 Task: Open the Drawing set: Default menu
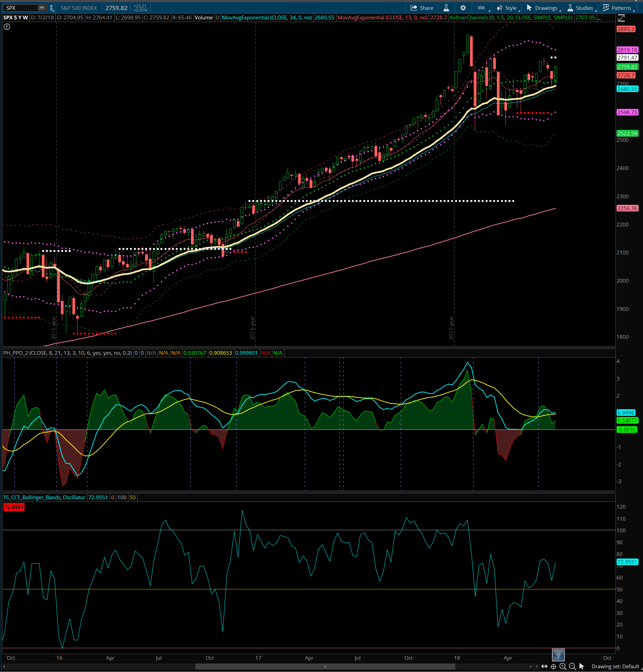tap(615, 667)
